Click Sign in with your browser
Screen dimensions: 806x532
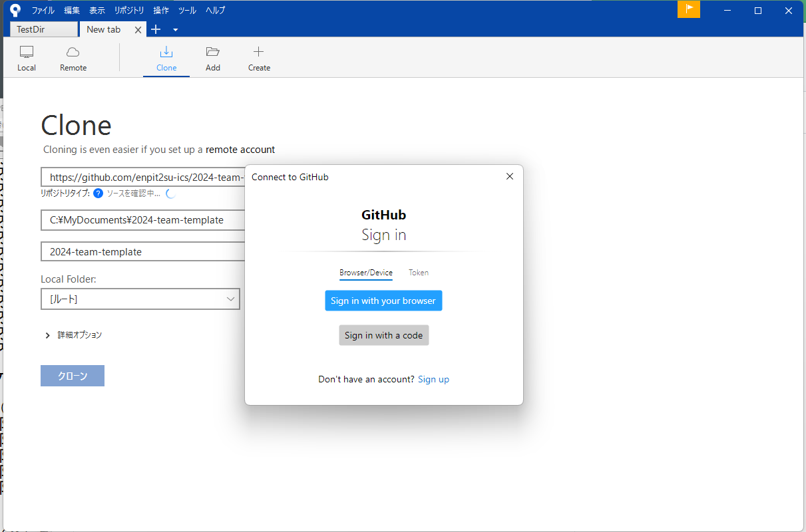click(x=383, y=301)
